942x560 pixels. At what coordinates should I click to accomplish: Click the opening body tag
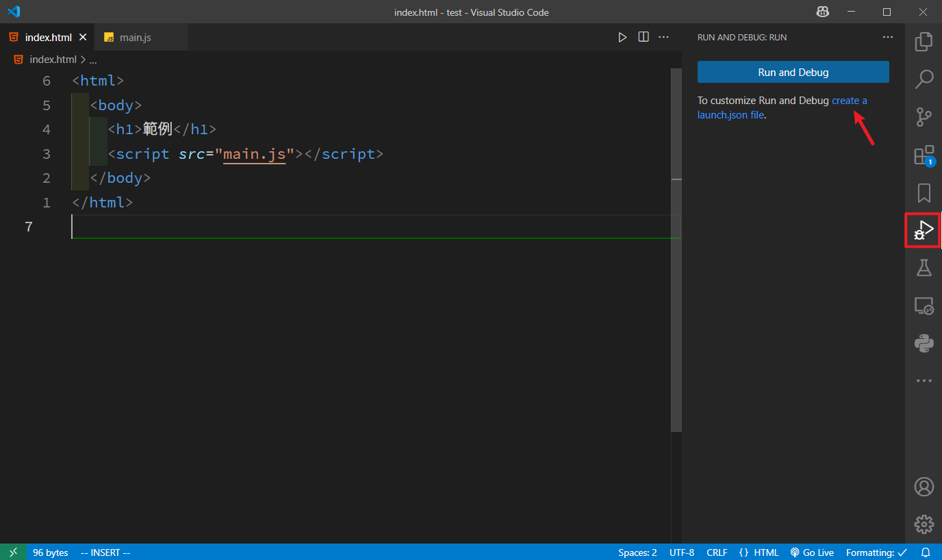116,105
